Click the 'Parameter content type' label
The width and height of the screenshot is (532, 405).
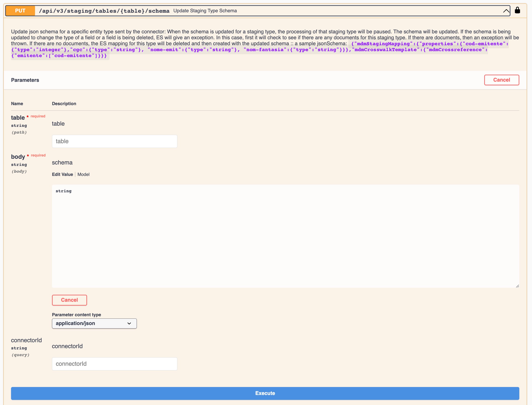[x=76, y=315]
